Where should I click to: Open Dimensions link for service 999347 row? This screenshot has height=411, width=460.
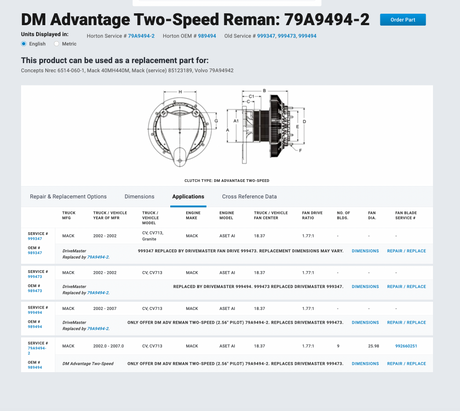pos(365,251)
